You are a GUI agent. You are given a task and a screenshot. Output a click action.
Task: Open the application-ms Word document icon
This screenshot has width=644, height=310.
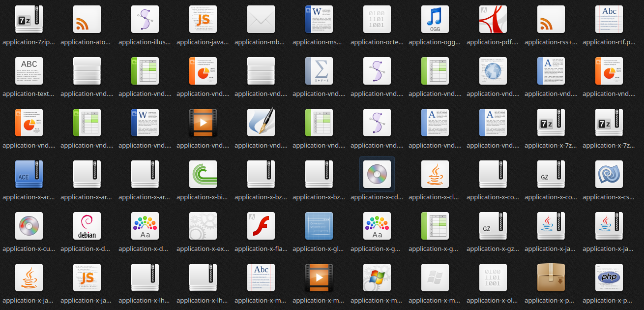(319, 19)
